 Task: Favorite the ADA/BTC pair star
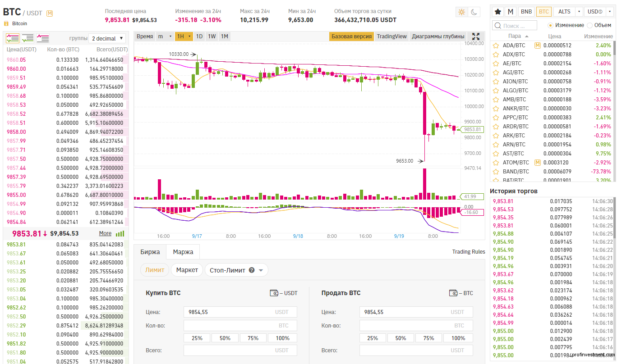coord(496,45)
